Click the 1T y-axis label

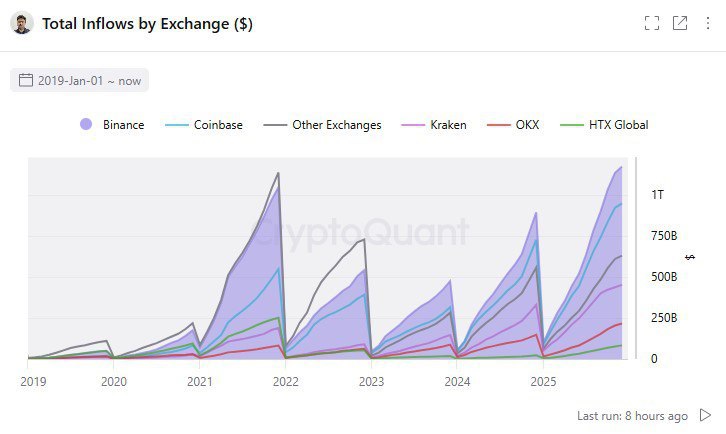[x=657, y=194]
